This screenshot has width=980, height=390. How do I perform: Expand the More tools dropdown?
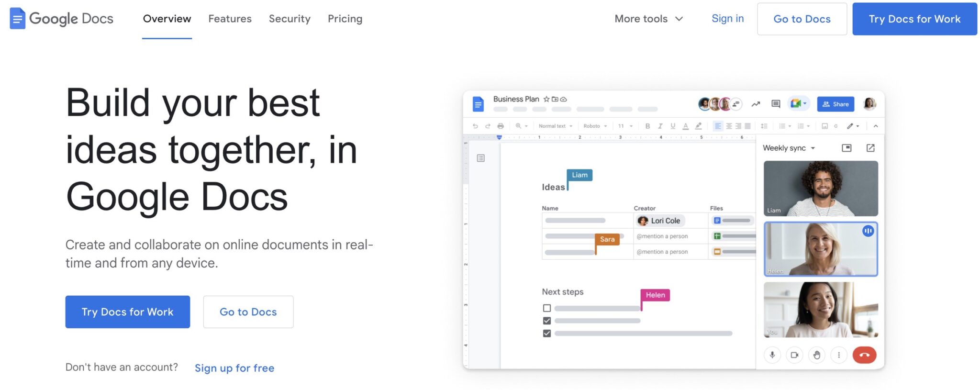[648, 19]
